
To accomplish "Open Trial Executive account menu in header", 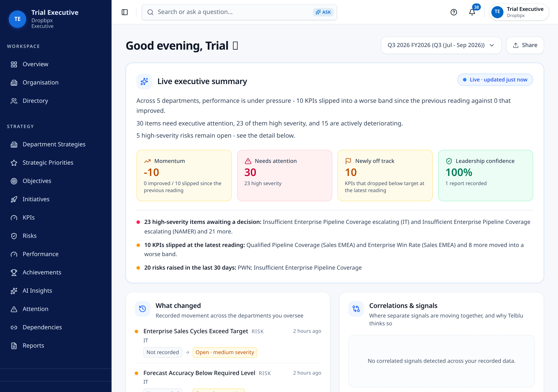I will pyautogui.click(x=519, y=12).
